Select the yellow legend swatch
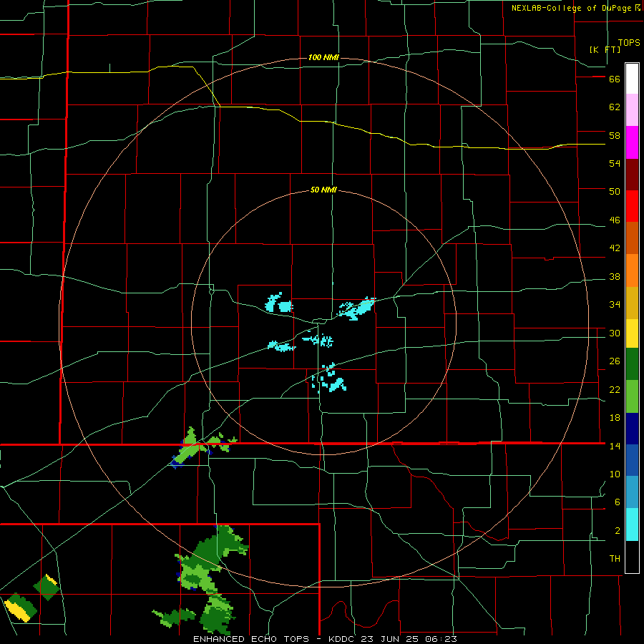This screenshot has width=644, height=644. coord(632,333)
